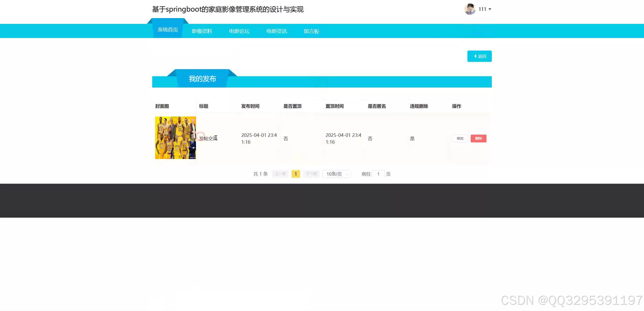Screen dimensions: 644x311
Task: Go to next page 下一页
Action: 311,174
